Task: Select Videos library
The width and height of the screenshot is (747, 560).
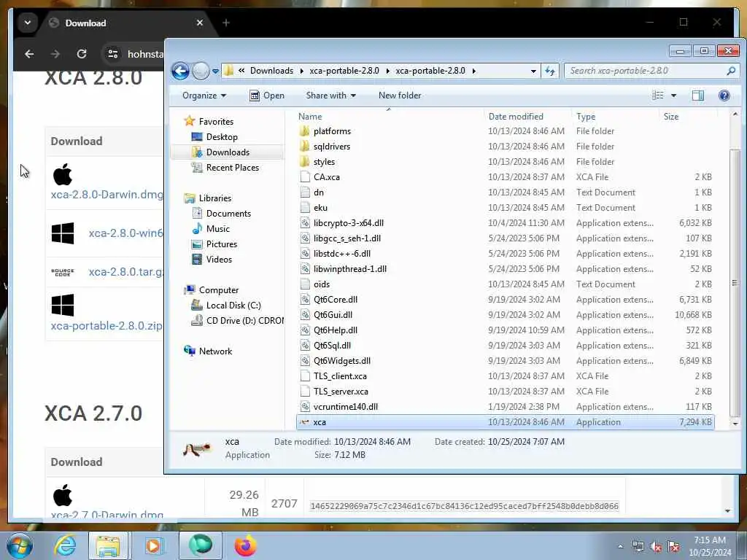Action: 212,260
